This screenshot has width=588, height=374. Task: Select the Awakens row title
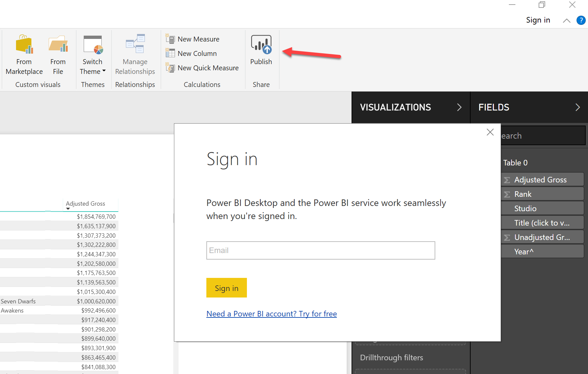[12, 311]
